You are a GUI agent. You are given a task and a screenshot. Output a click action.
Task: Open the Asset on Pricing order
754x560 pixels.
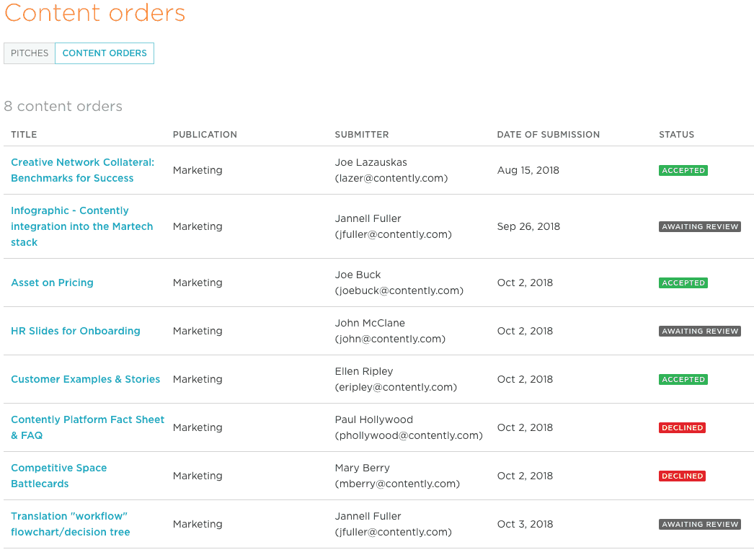52,283
